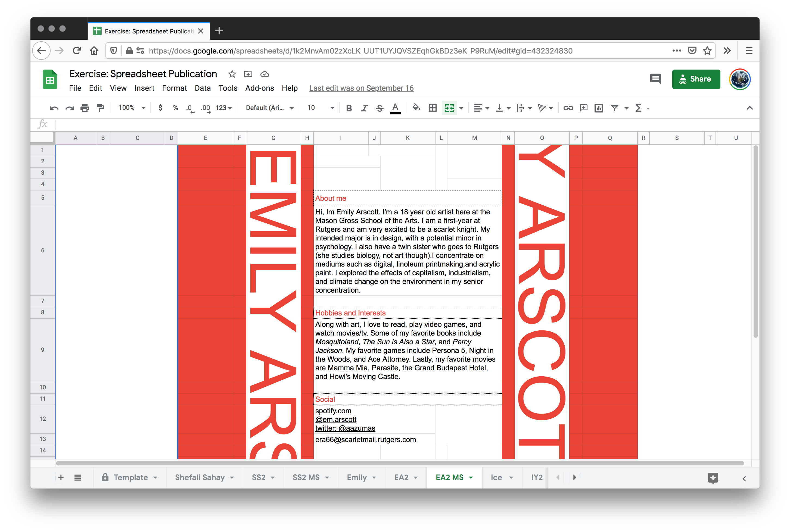Screen dimensions: 790x532
Task: Select the Paint format tool
Action: 100,108
